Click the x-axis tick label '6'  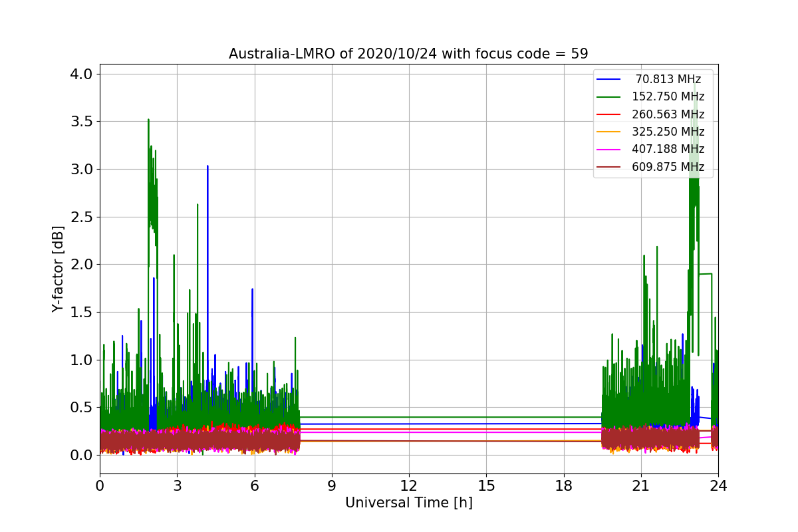click(x=255, y=486)
